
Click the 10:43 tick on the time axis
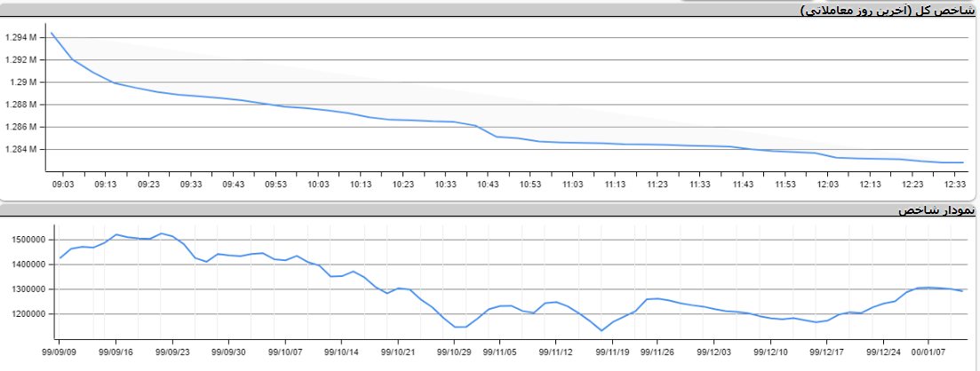488,185
